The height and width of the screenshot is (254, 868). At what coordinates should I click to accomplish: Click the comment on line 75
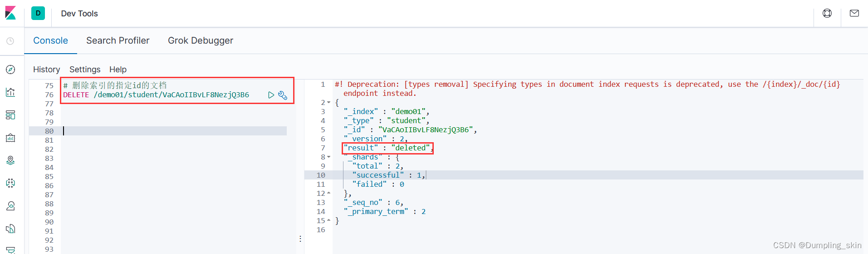tap(115, 85)
